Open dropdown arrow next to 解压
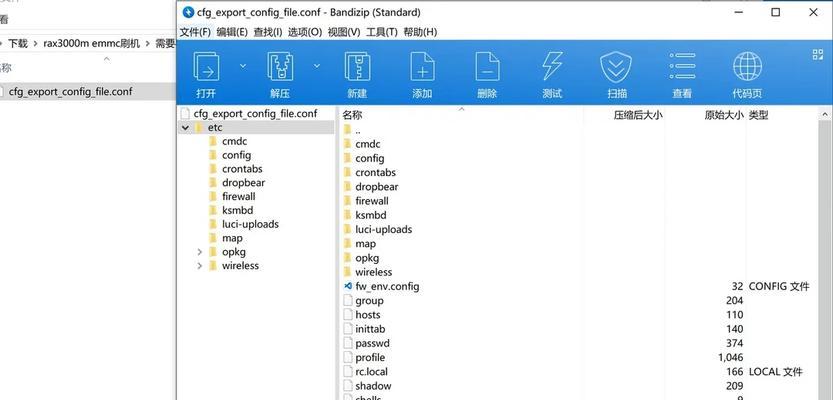The width and height of the screenshot is (833, 400). [317, 65]
